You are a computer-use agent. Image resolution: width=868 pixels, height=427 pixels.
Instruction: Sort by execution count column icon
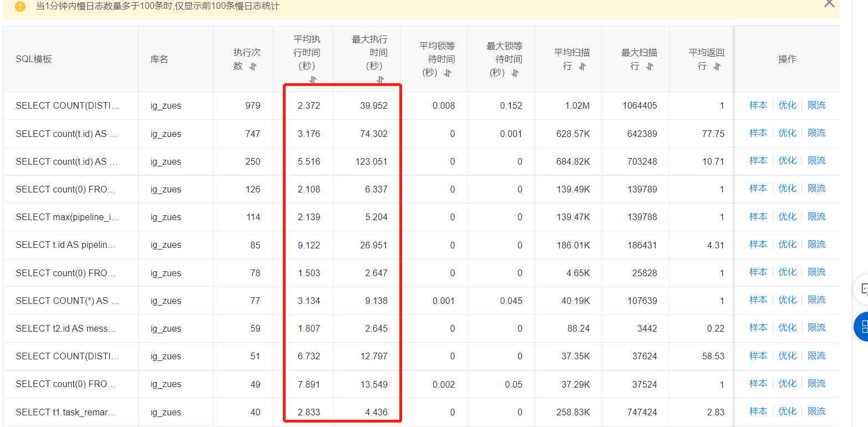(x=253, y=67)
